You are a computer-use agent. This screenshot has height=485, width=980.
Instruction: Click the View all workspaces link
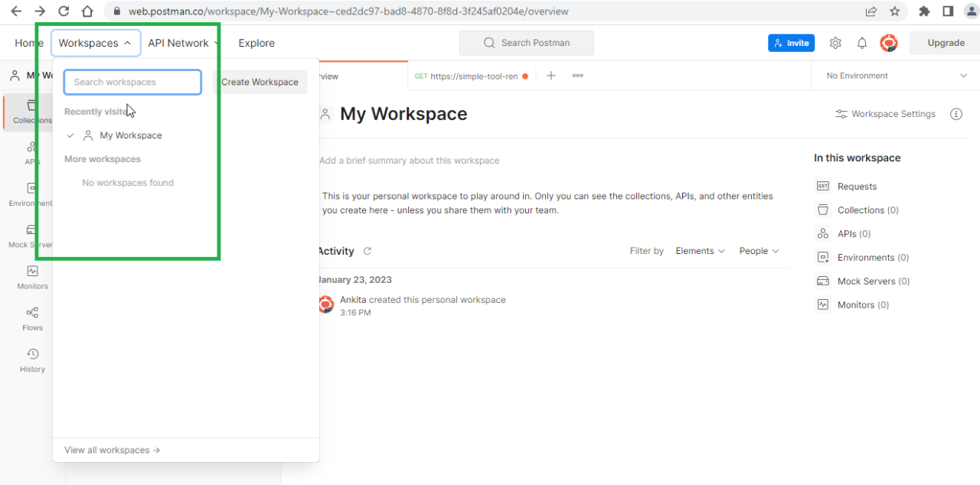click(x=111, y=450)
